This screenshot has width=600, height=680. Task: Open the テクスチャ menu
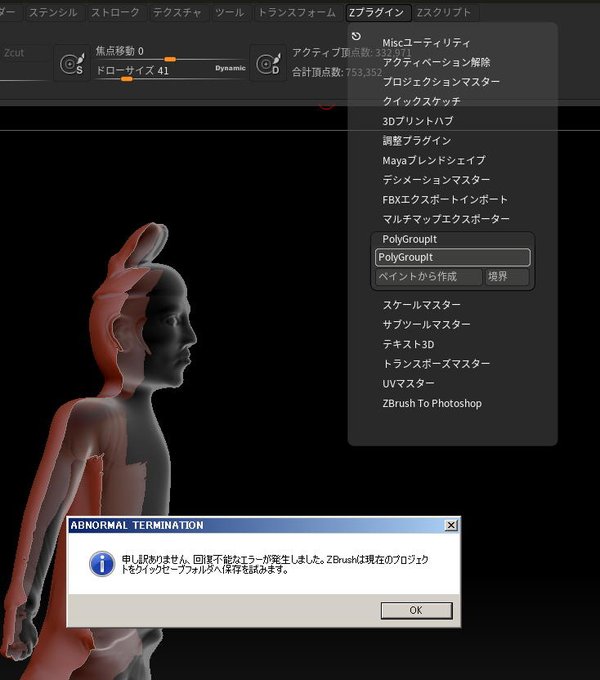click(177, 13)
